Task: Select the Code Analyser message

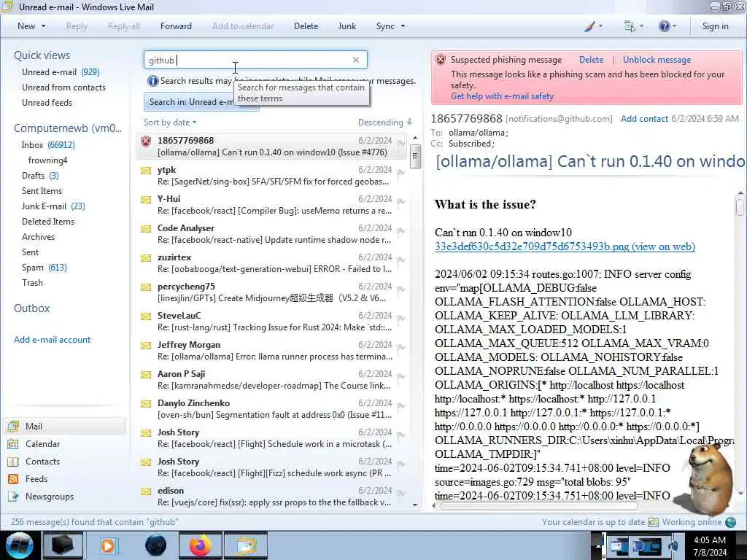Action: [271, 234]
